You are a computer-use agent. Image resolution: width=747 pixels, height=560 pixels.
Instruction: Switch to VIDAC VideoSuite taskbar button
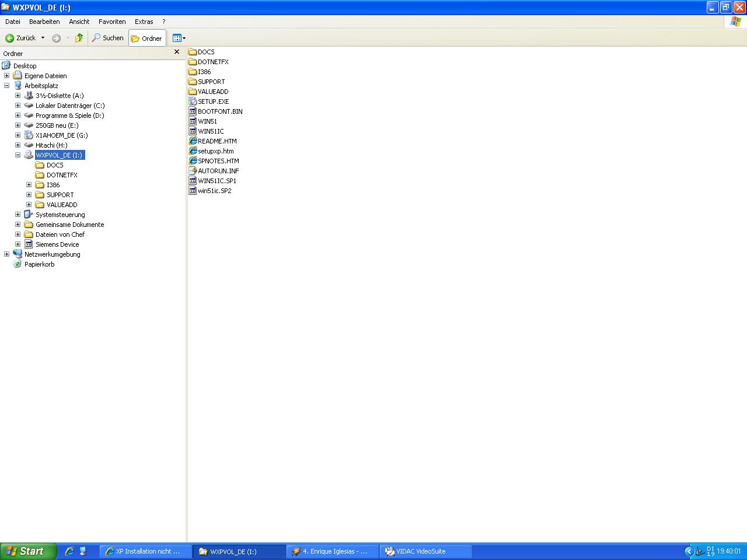pyautogui.click(x=426, y=551)
